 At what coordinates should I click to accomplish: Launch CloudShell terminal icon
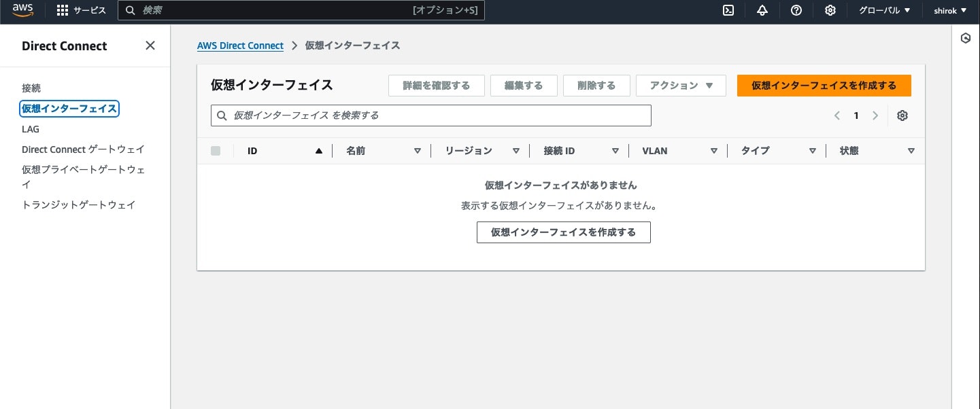[728, 10]
